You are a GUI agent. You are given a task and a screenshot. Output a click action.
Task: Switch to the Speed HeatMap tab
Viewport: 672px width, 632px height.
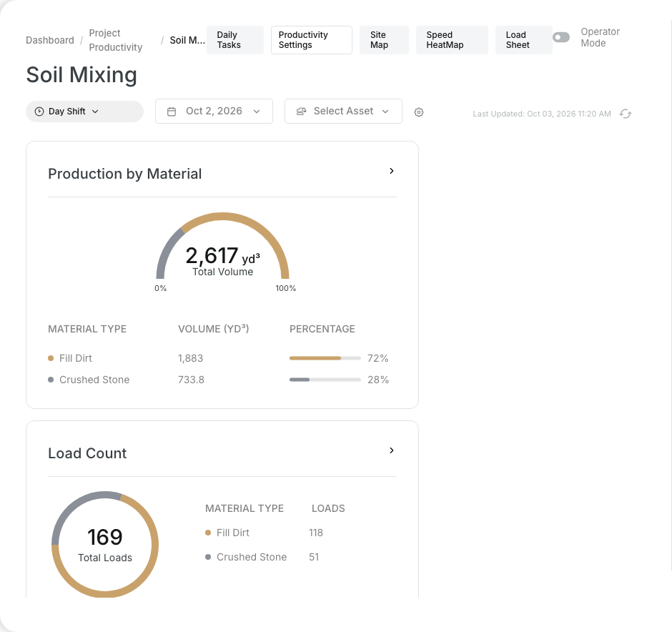(x=452, y=40)
